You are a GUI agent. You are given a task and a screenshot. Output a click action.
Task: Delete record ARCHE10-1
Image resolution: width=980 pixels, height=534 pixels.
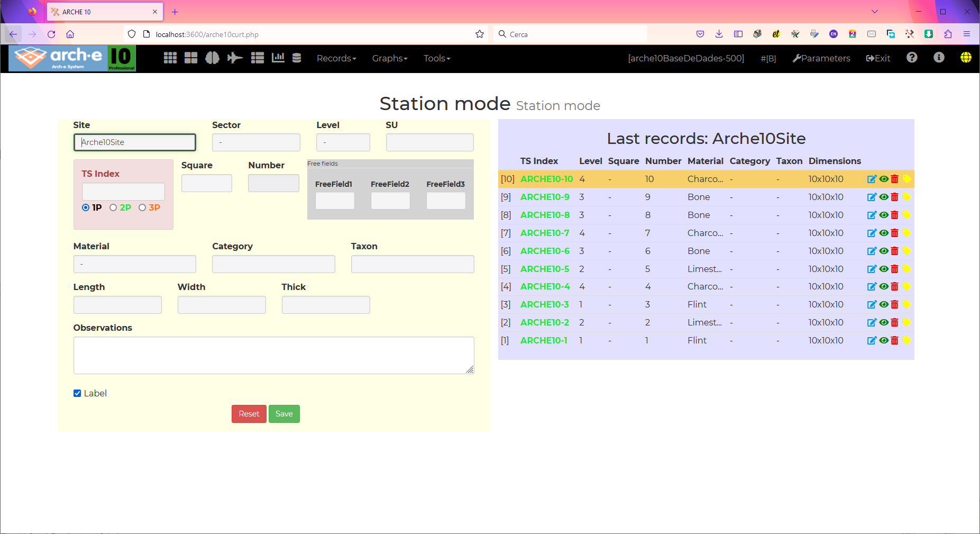coord(895,340)
